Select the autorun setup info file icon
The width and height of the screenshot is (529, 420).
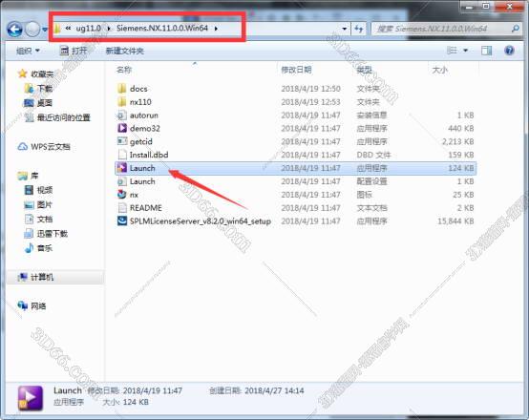tap(122, 115)
